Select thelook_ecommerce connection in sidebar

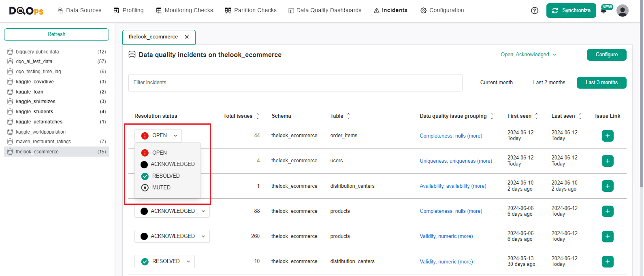pos(56,152)
